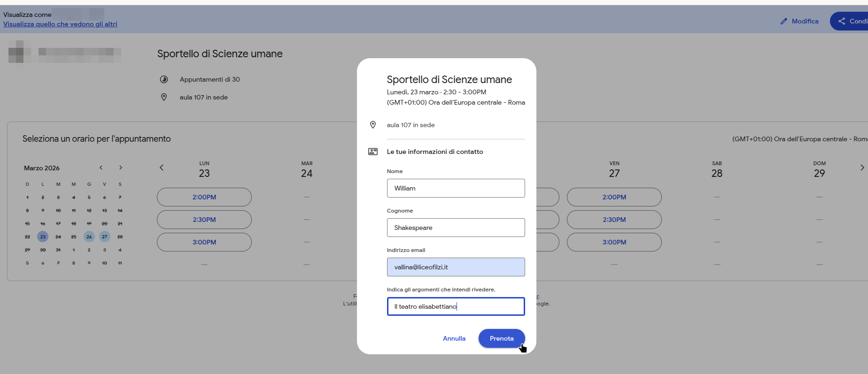Cancel the booking with Annulla
The image size is (868, 374).
click(x=454, y=338)
